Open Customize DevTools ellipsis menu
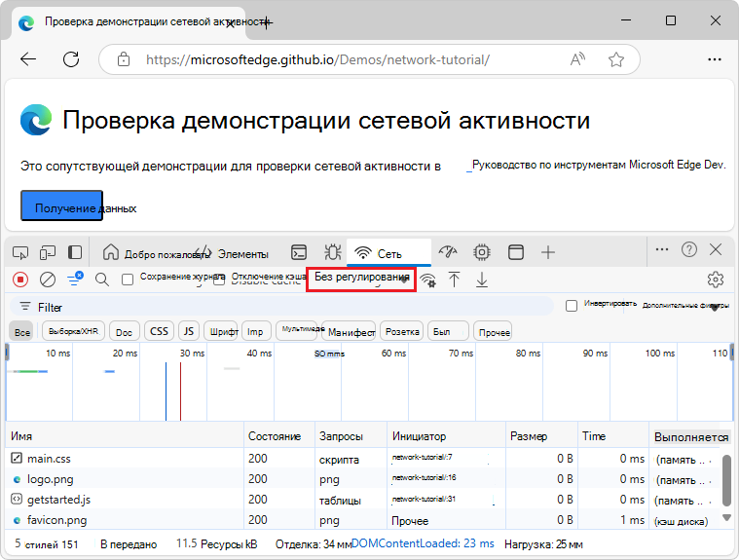Viewport: 739px width, 560px height. pyautogui.click(x=662, y=249)
